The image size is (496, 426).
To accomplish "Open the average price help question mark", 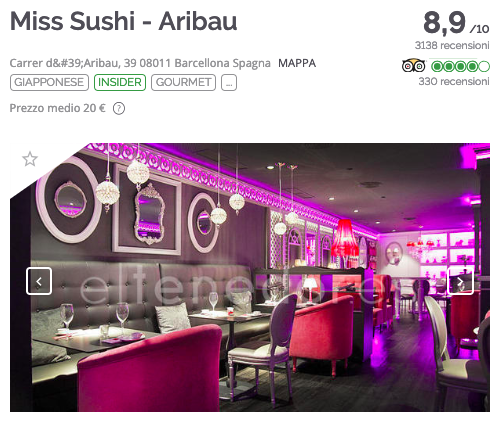I will click(x=119, y=109).
